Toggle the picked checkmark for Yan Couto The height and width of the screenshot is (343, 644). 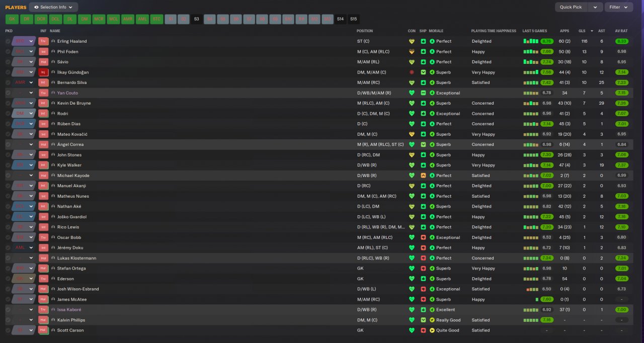(x=8, y=93)
